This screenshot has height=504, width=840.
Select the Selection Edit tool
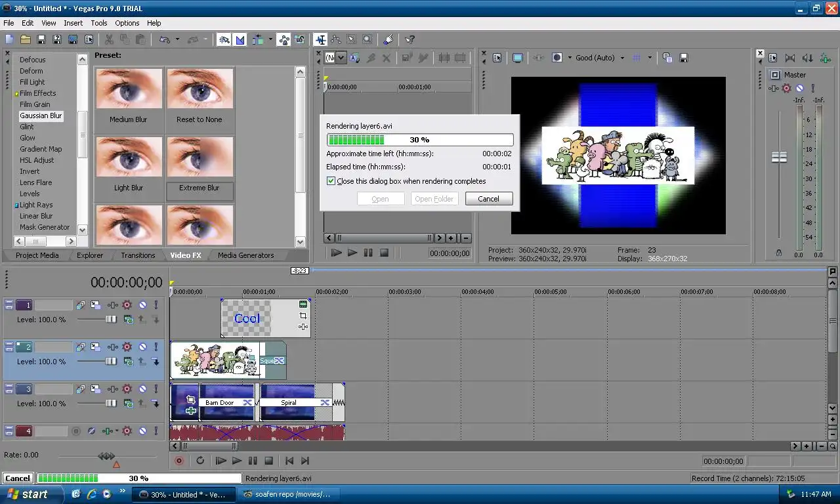tap(352, 39)
